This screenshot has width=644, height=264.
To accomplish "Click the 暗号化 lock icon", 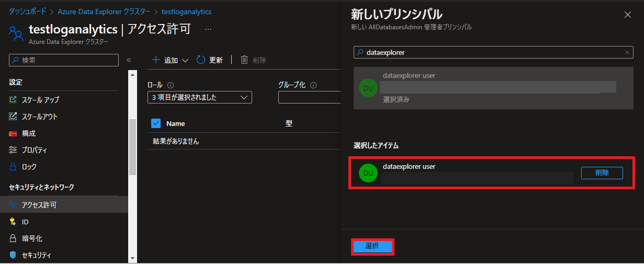I will tap(13, 238).
